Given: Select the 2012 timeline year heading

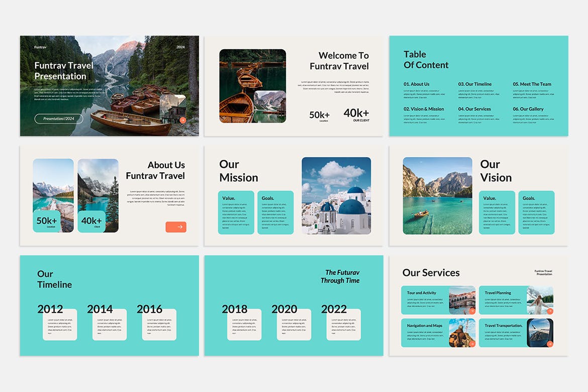Looking at the screenshot, I should point(50,309).
